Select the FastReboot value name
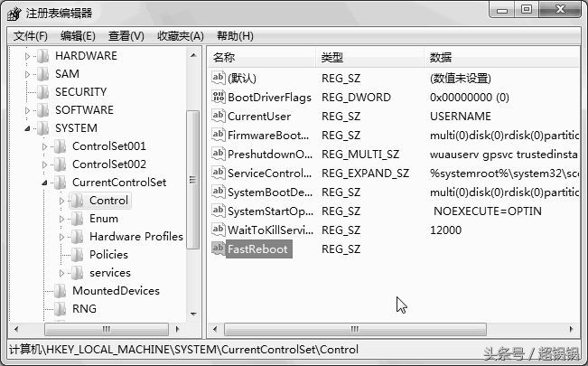588x366 pixels. [258, 249]
